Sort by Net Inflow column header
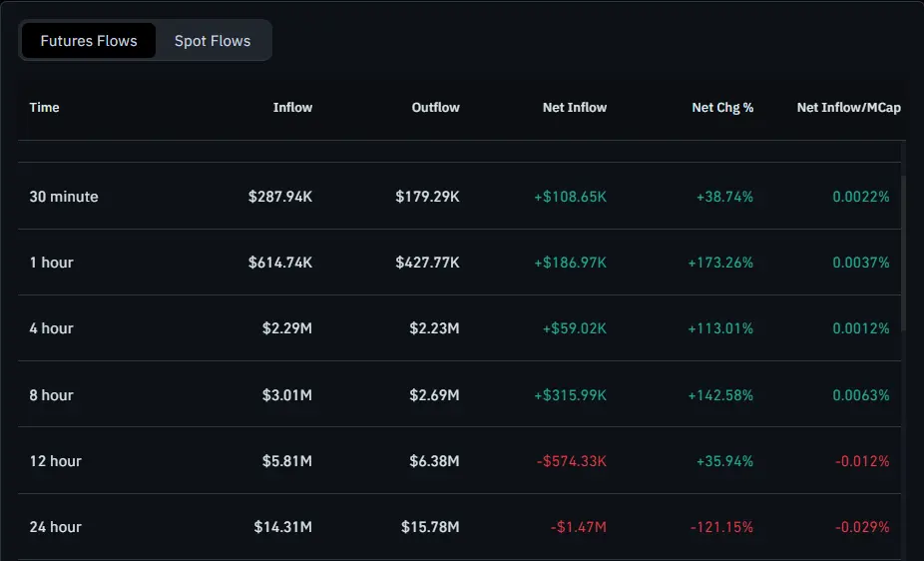The image size is (924, 561). click(x=574, y=107)
